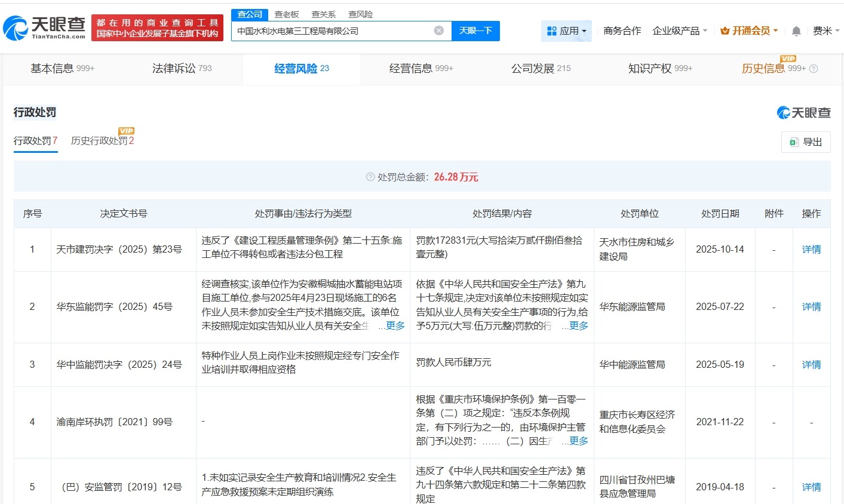Select the 知识产权 tab
This screenshot has width=844, height=504.
click(x=651, y=69)
